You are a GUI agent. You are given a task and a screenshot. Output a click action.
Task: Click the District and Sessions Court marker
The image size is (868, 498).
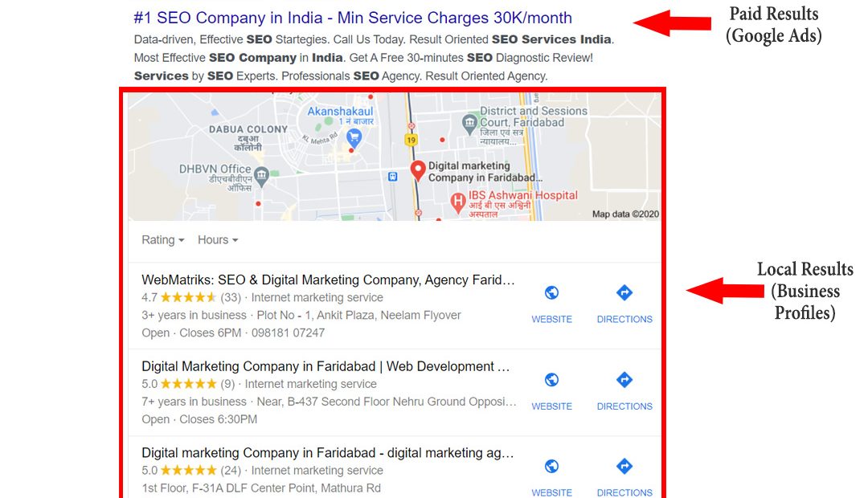469,123
